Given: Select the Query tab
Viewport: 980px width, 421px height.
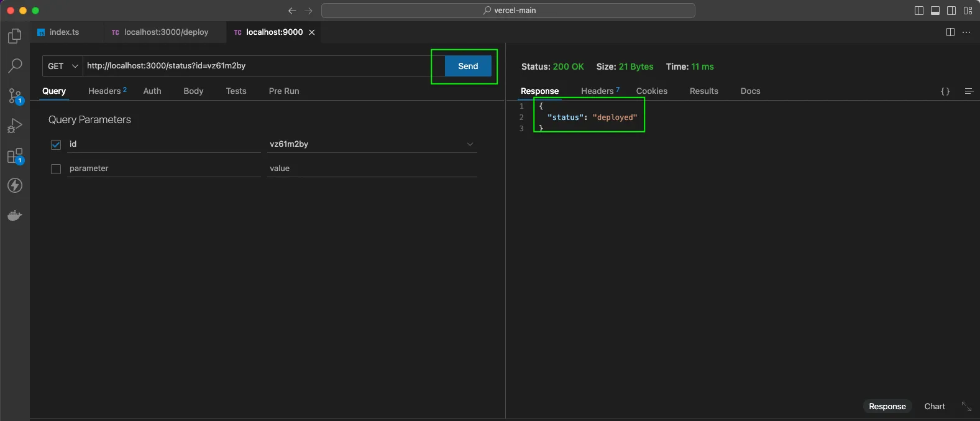Looking at the screenshot, I should [x=54, y=91].
